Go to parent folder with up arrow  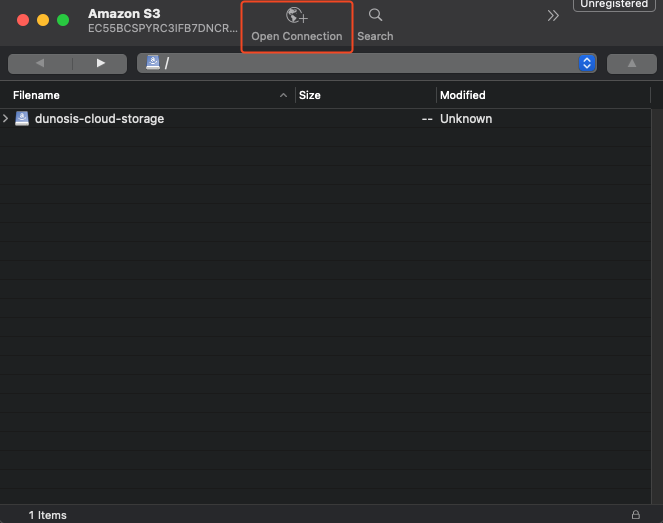point(631,63)
